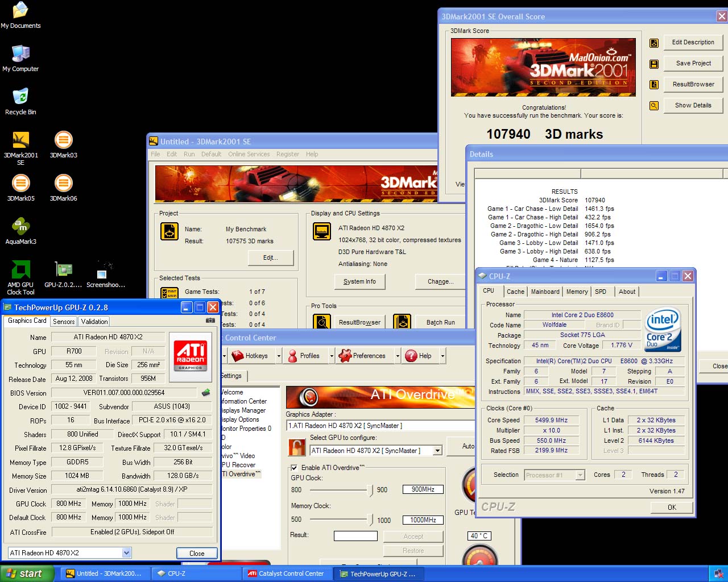Open the 3DMark06 desktop icon

[63, 187]
